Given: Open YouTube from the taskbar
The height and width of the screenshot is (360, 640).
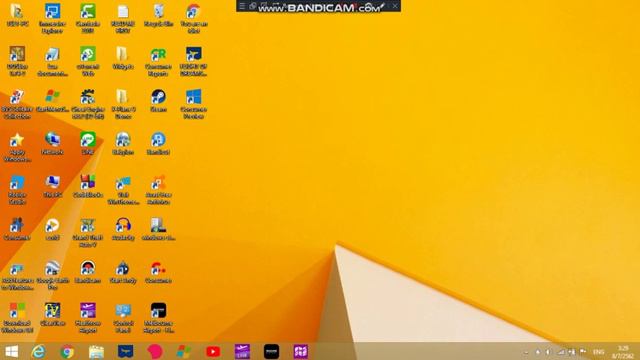Looking at the screenshot, I should [x=213, y=351].
